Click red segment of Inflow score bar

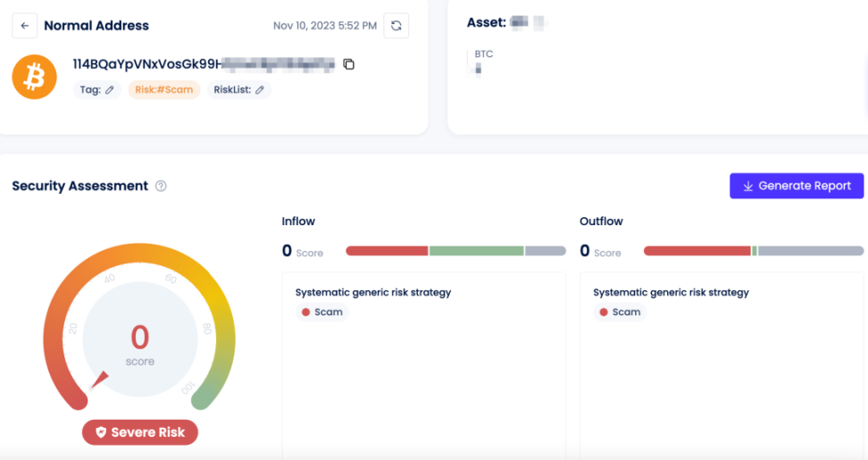tap(386, 251)
